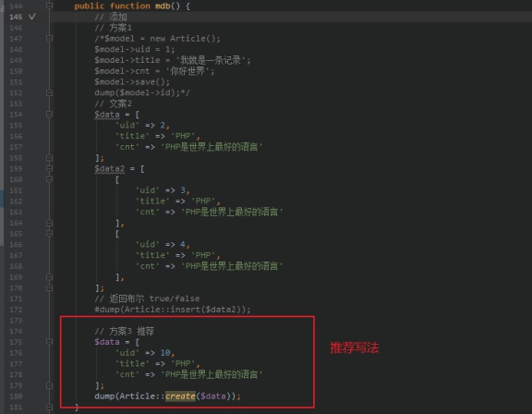Click the 'cnt' entry on line 163
The height and width of the screenshot is (414, 532).
pyautogui.click(x=209, y=213)
